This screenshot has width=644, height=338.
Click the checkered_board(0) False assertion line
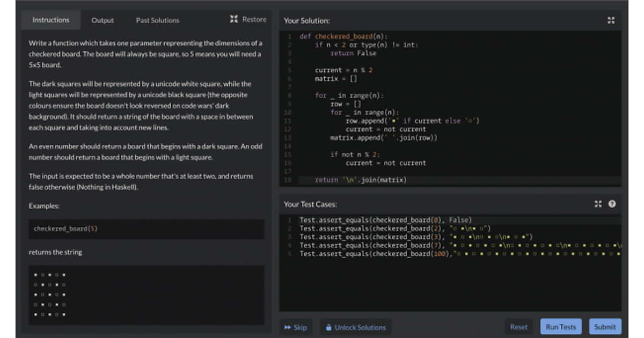click(x=385, y=220)
